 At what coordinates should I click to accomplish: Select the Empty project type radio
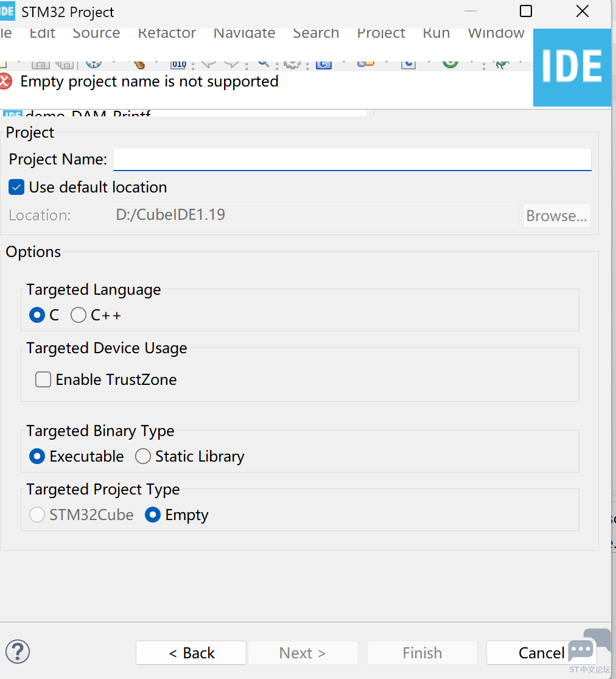153,515
